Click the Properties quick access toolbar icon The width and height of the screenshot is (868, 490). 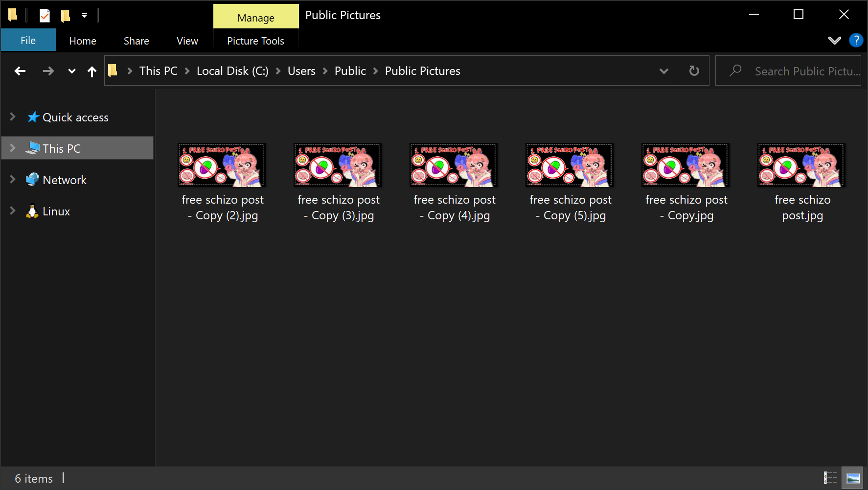pos(45,16)
